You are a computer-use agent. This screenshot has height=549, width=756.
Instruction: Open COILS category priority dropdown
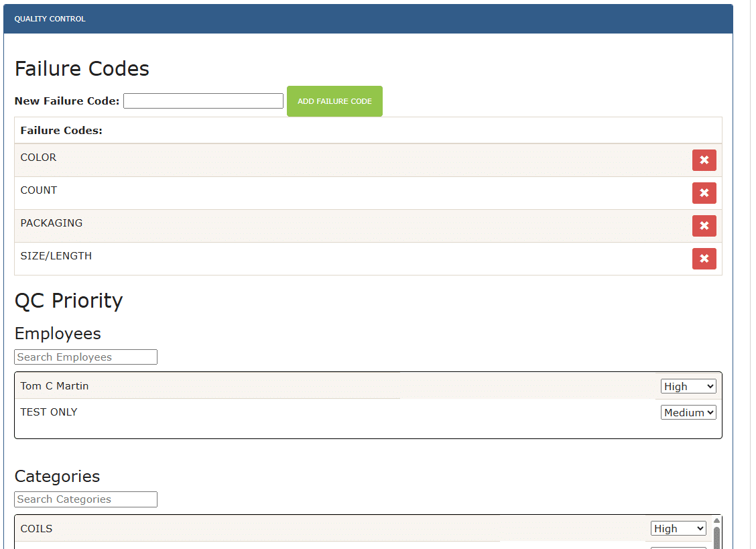pos(678,529)
